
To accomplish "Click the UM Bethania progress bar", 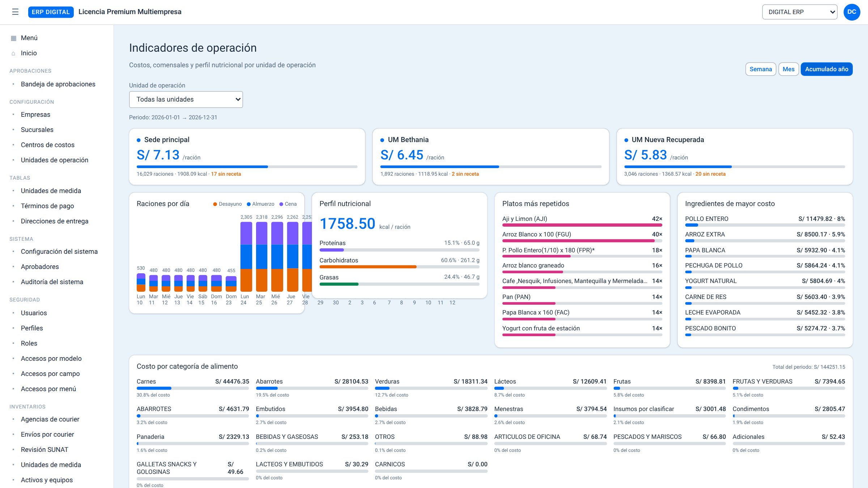I will click(491, 167).
